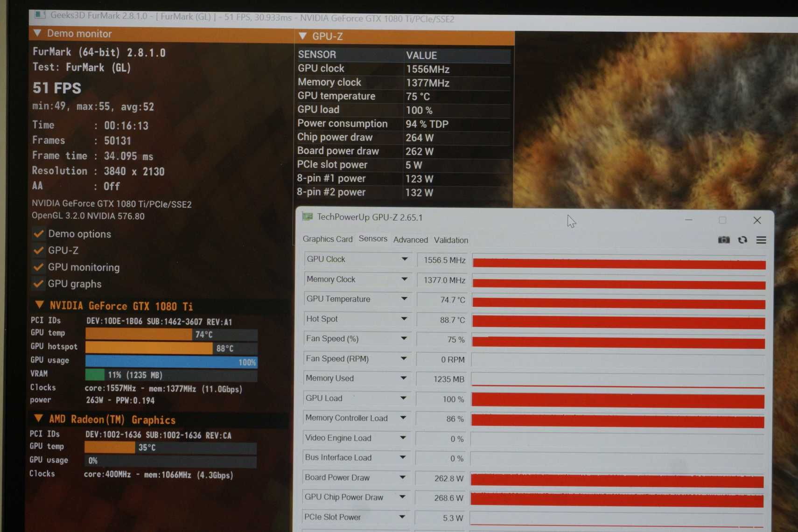Open the Board Power Draw dropdown

pos(402,477)
